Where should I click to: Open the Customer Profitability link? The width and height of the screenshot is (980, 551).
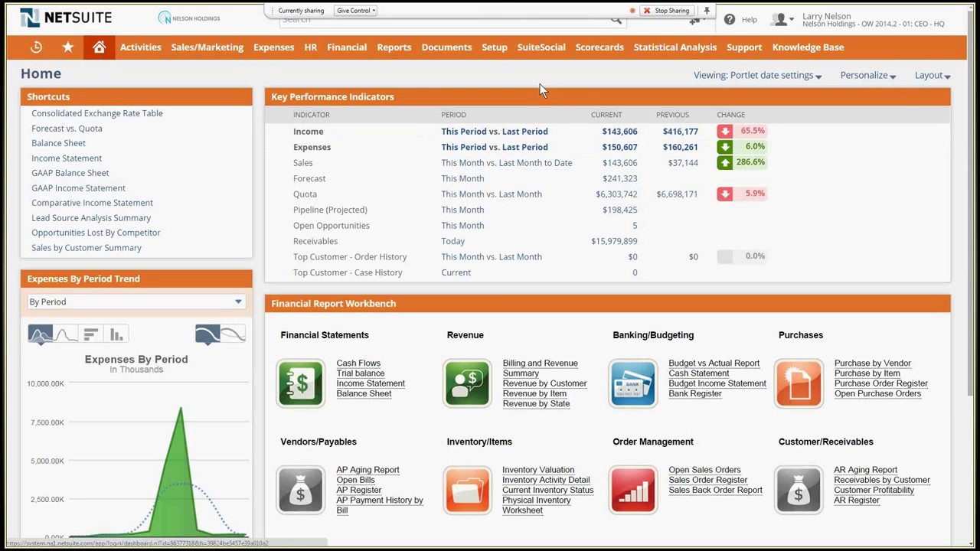[x=874, y=490]
